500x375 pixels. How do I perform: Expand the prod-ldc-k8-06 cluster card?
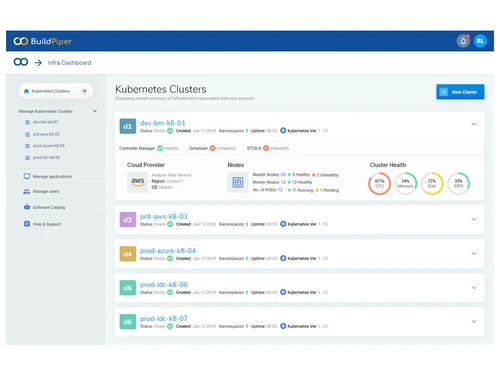474,288
